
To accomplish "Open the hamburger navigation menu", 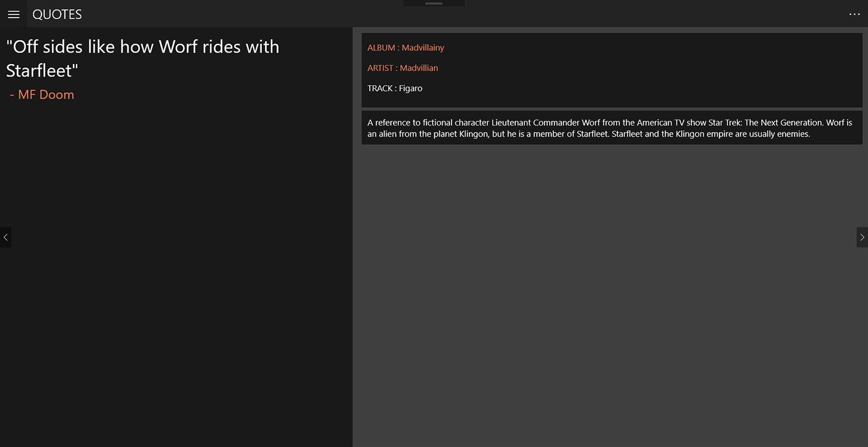I will (13, 14).
